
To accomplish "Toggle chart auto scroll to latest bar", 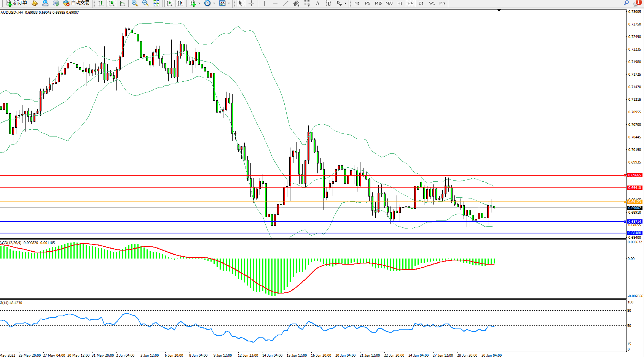I will pos(169,3).
